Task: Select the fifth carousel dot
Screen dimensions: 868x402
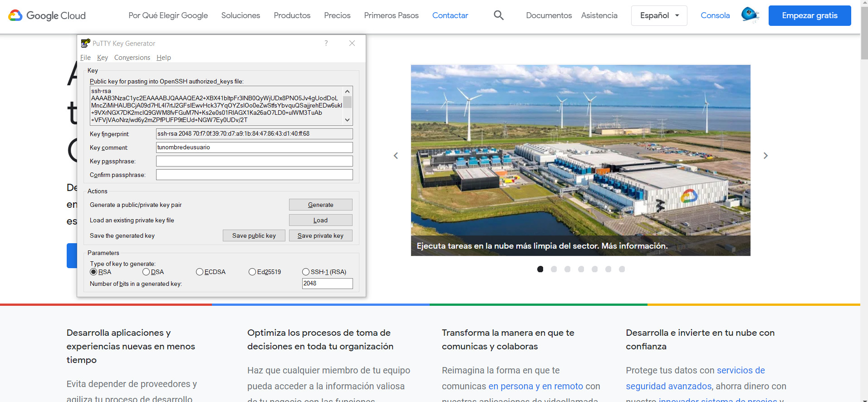Action: click(594, 269)
